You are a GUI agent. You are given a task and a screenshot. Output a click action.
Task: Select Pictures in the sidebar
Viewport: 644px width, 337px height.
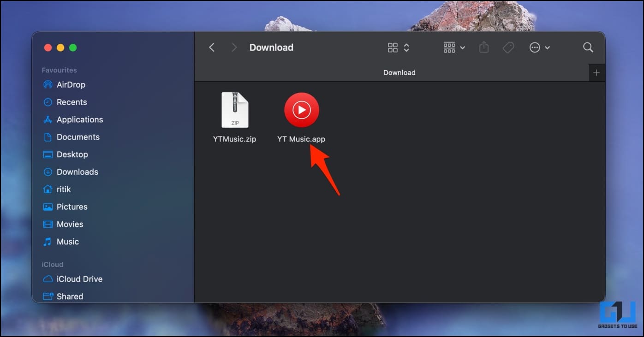(65, 207)
